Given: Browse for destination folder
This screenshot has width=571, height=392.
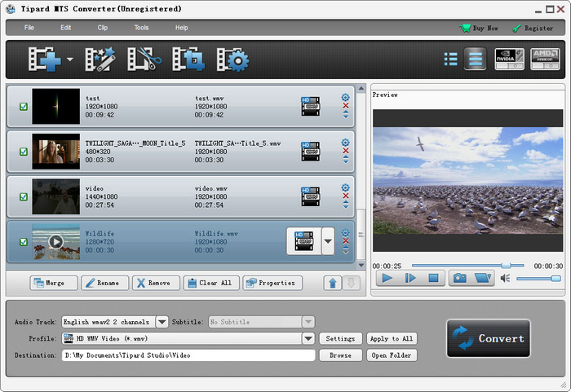Looking at the screenshot, I should point(340,355).
